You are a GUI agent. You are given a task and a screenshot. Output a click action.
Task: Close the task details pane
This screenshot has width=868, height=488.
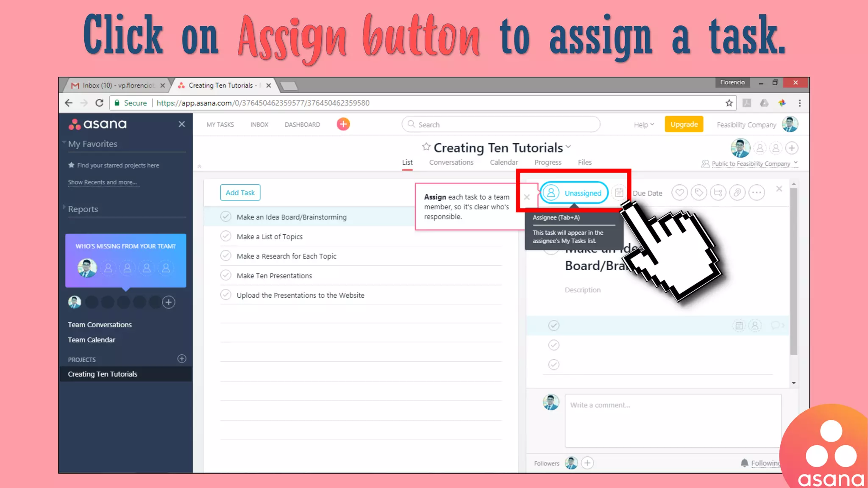click(x=779, y=189)
